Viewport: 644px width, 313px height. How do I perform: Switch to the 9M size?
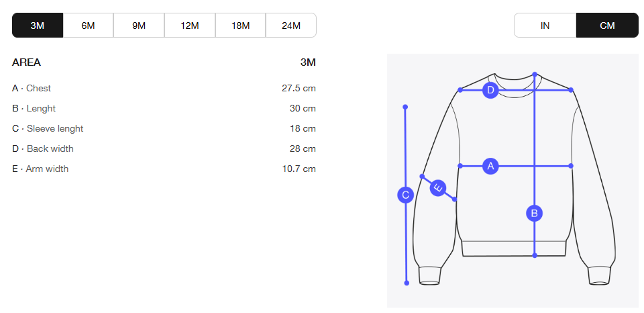(x=139, y=26)
